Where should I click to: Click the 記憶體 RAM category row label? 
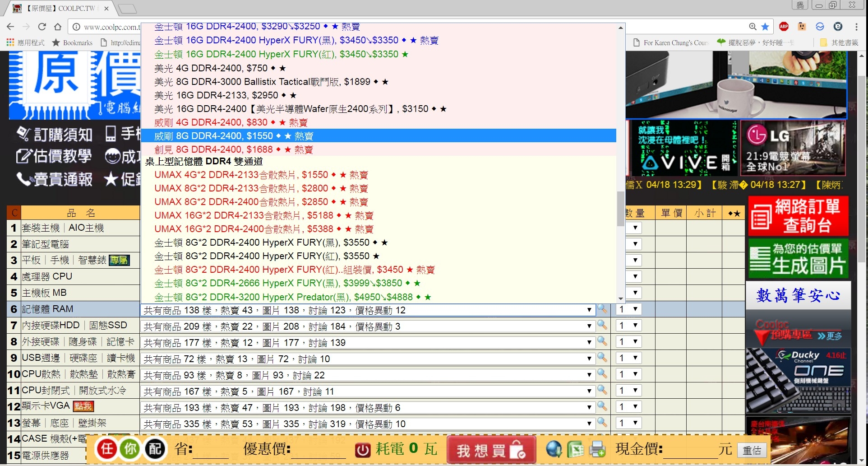[x=48, y=309]
